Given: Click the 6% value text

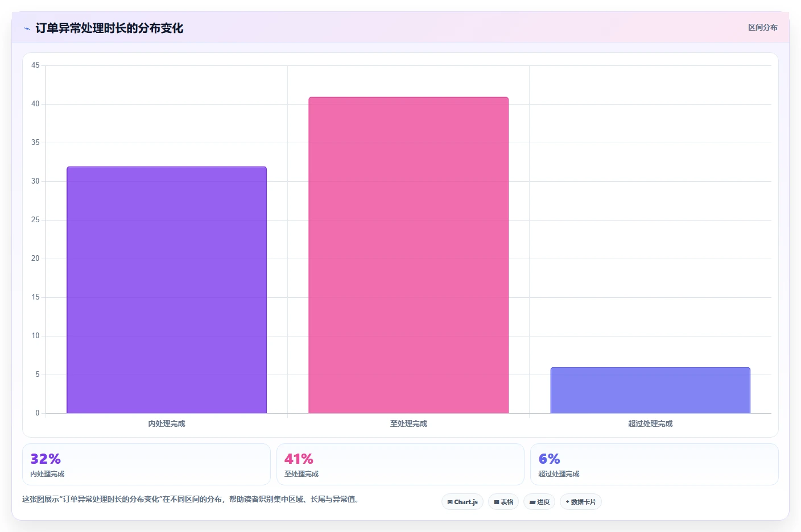Looking at the screenshot, I should [x=549, y=459].
